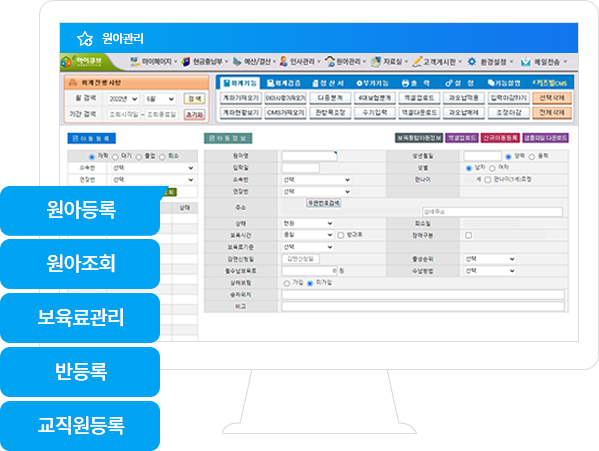Open the 키즈빌CMS tab

550,83
